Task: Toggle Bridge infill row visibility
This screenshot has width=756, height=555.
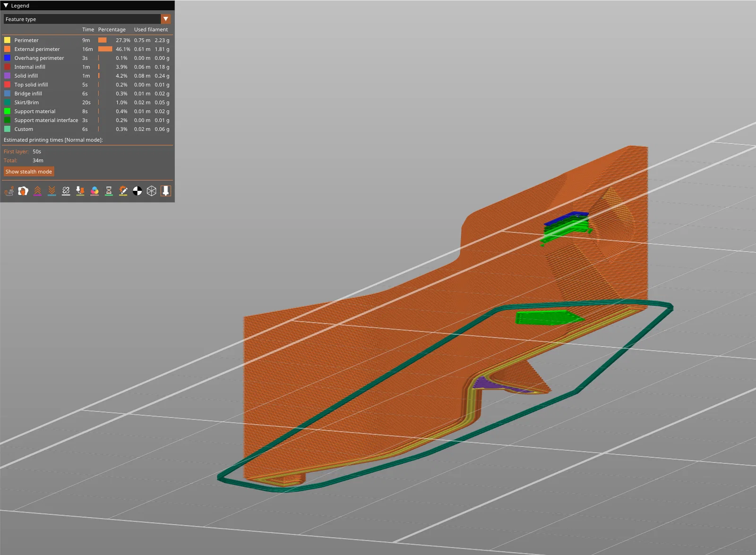Action: 87,94
